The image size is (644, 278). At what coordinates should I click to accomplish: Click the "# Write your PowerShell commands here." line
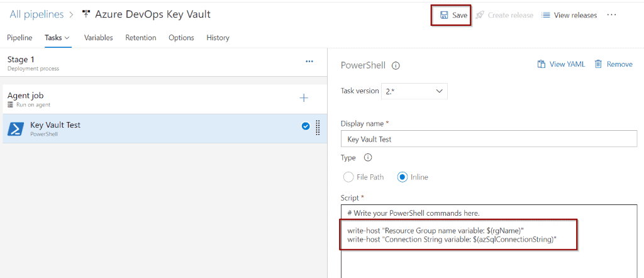(413, 213)
